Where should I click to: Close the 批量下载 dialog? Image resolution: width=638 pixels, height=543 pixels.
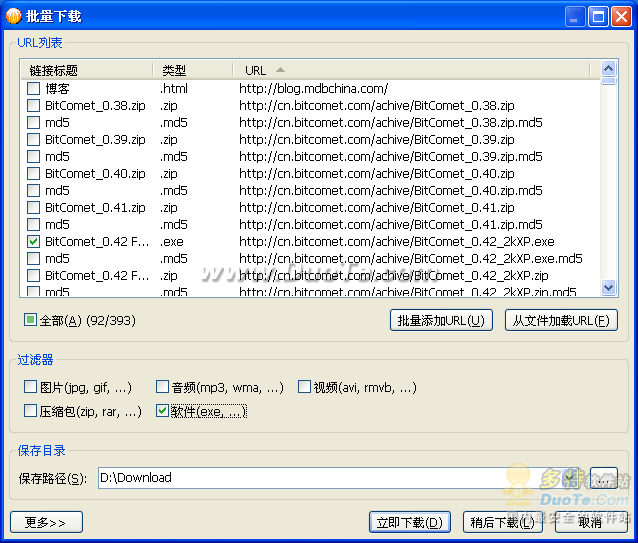coord(621,17)
